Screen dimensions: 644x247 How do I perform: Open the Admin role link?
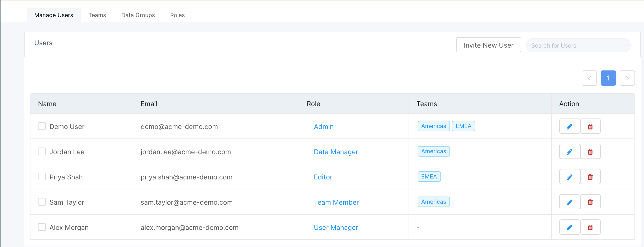click(324, 127)
